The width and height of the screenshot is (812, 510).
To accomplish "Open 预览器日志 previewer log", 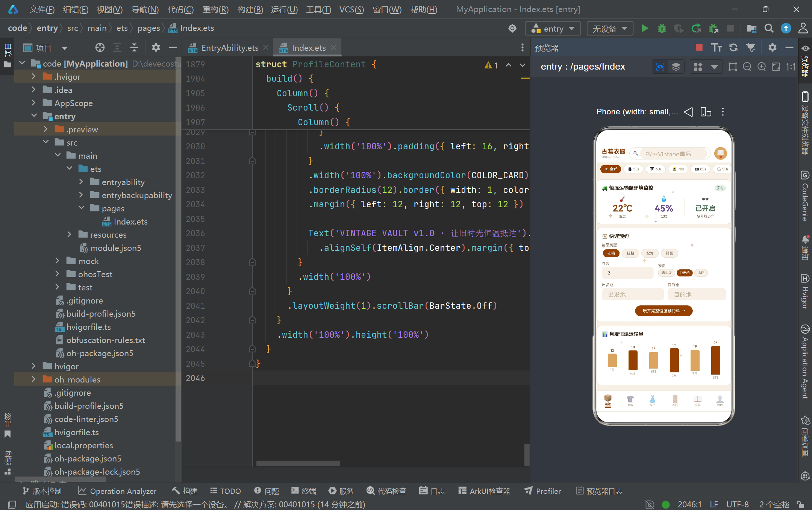I will [x=599, y=491].
